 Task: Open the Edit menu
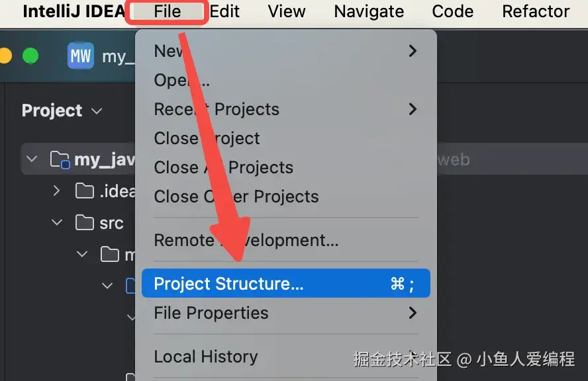point(224,11)
